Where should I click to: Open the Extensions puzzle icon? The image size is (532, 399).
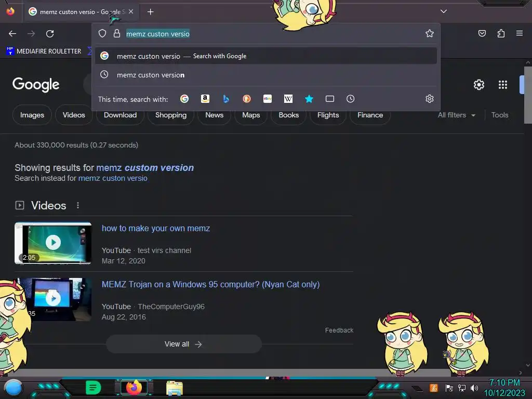(x=501, y=33)
